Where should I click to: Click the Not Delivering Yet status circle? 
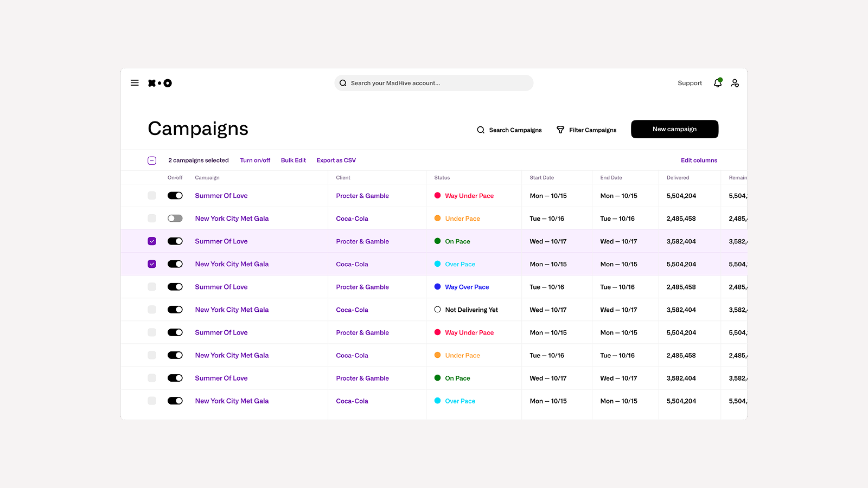click(x=437, y=310)
